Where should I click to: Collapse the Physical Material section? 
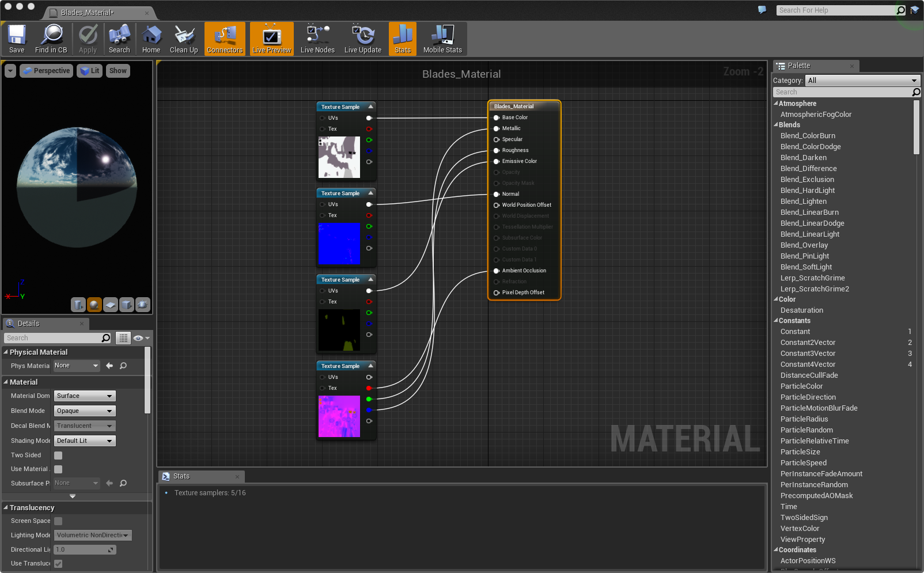pyautogui.click(x=6, y=352)
